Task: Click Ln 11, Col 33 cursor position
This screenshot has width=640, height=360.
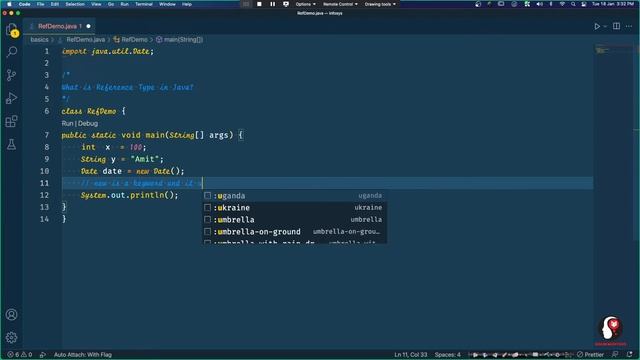Action: coord(411,355)
